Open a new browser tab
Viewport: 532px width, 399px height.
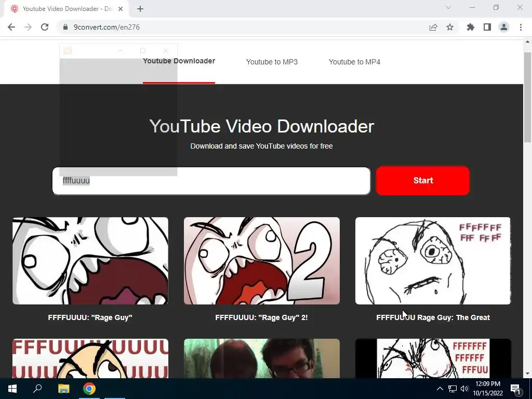click(140, 9)
